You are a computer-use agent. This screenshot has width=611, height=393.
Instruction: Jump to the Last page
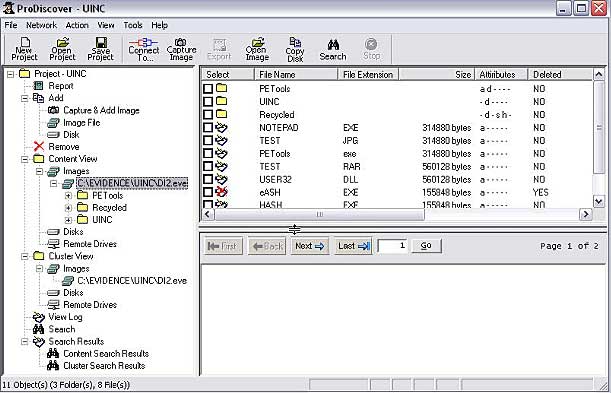pos(353,246)
